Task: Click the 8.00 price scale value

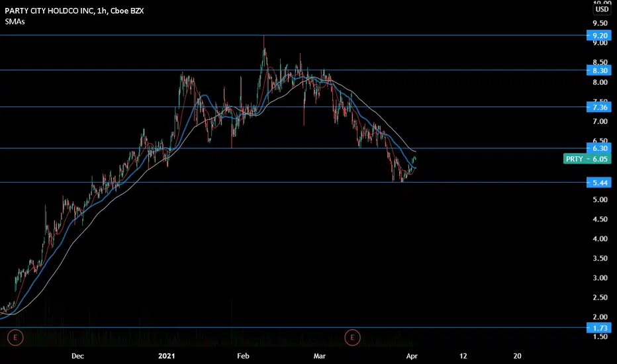Action: [600, 82]
